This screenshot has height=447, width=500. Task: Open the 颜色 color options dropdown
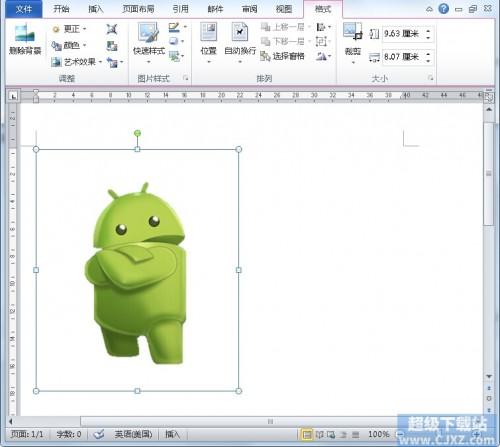(x=70, y=45)
